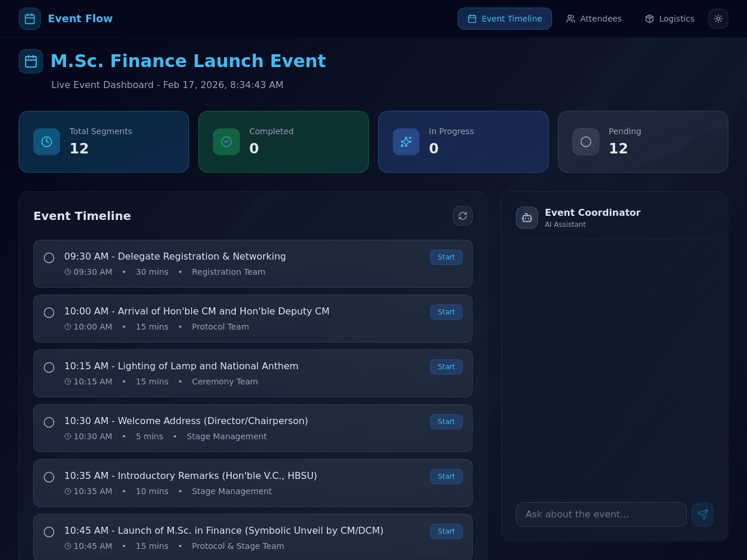This screenshot has height=560, width=747.
Task: Click the 'Live Event Dashboard' date line
Action: pyautogui.click(x=167, y=85)
